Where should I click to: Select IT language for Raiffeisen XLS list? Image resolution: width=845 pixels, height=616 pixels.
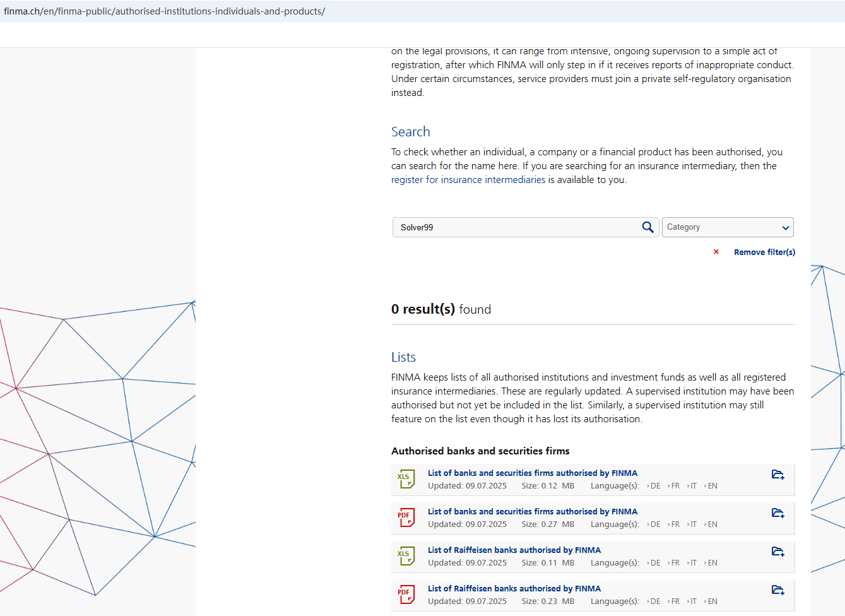coord(693,563)
